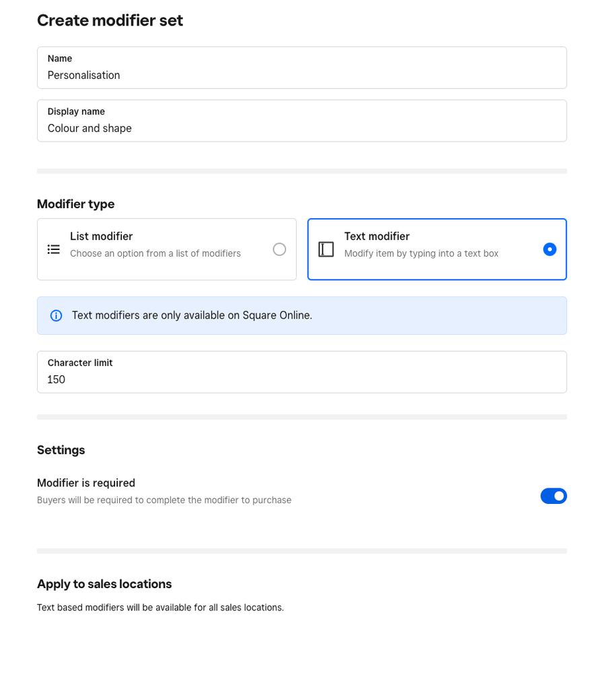Click the "Text based modifiers will be available" note
Screen dimensions: 616x673
coord(160,607)
